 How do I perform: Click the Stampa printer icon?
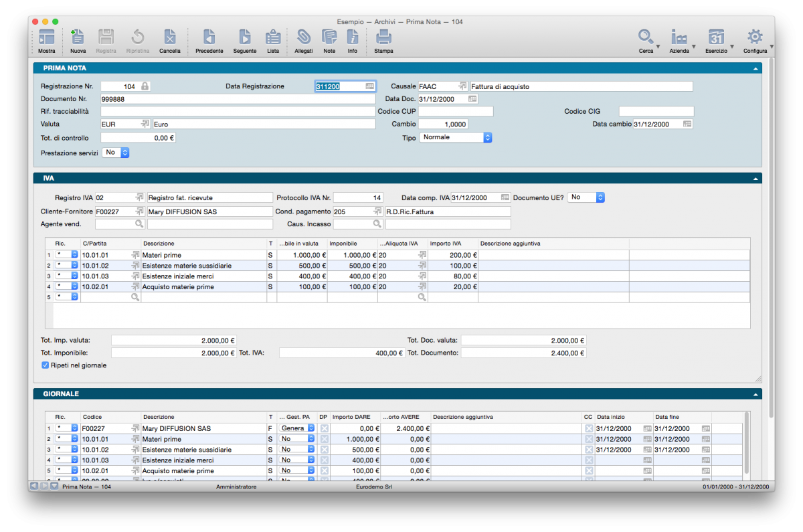[383, 38]
